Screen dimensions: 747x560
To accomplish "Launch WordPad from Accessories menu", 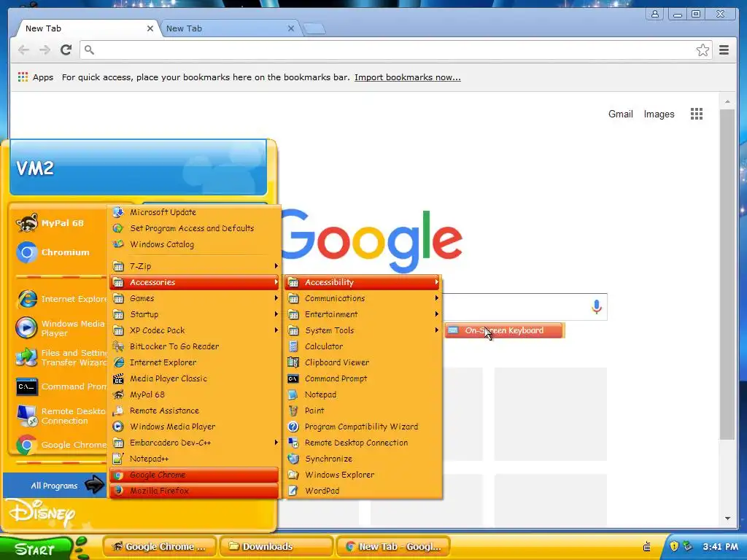I will pos(363,491).
